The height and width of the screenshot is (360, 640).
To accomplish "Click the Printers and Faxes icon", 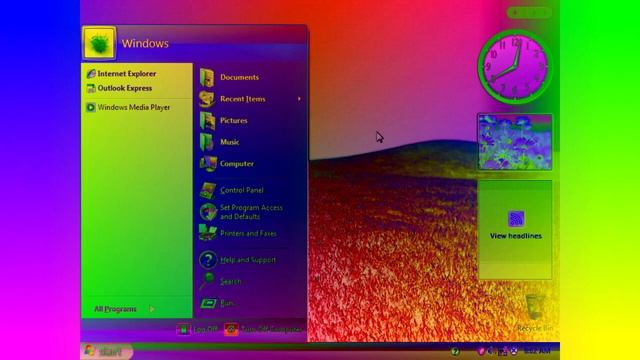I will click(x=208, y=233).
